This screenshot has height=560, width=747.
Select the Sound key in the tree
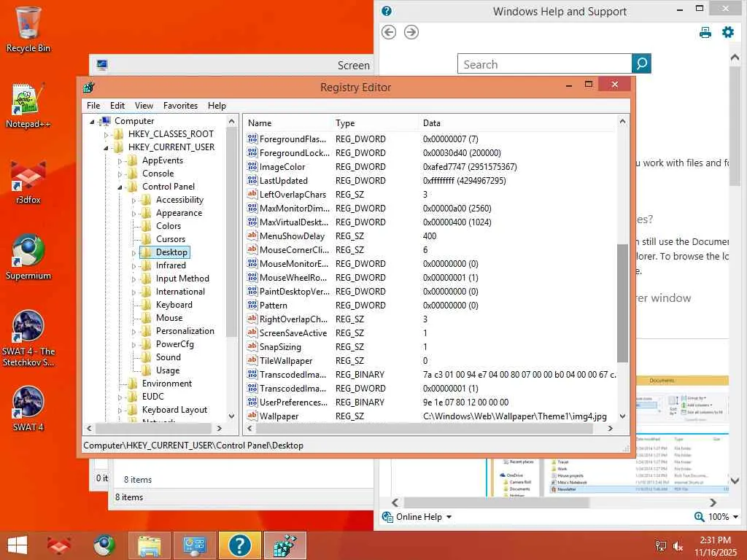169,357
